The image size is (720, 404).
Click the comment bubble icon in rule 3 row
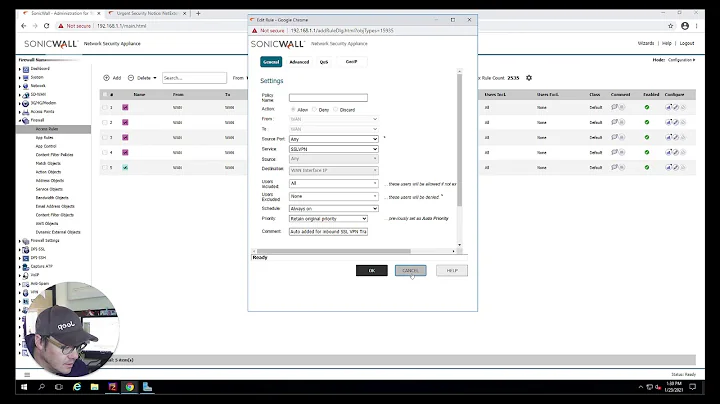(614, 137)
